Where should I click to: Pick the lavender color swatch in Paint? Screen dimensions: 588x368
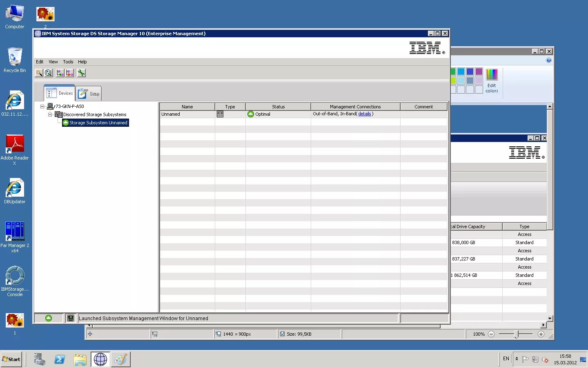[479, 81]
